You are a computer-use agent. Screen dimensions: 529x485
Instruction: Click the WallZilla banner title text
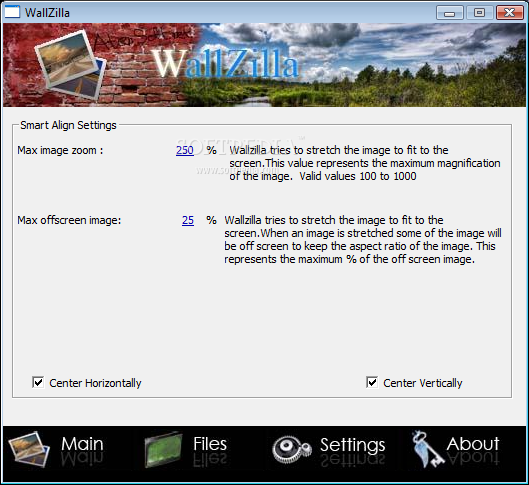225,63
